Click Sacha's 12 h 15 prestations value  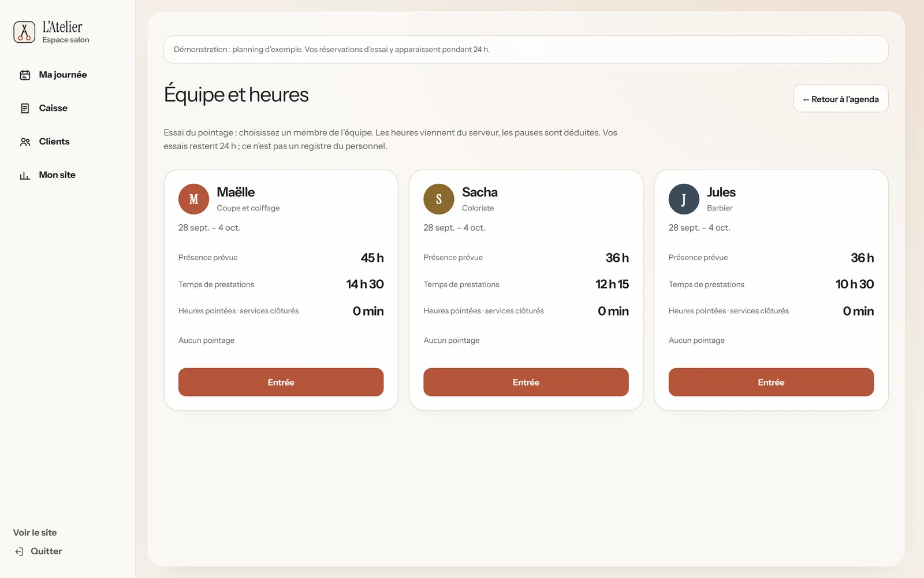(612, 284)
